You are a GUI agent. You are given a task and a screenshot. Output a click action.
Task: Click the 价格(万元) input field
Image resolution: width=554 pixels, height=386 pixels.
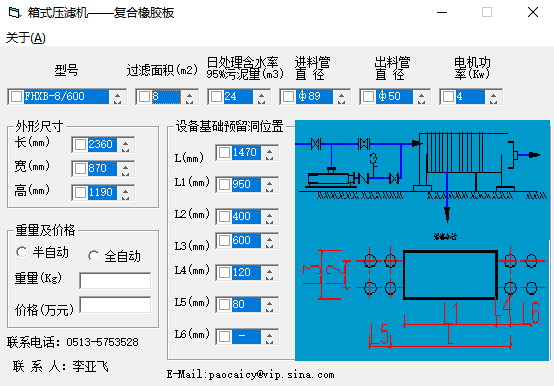[x=115, y=305]
